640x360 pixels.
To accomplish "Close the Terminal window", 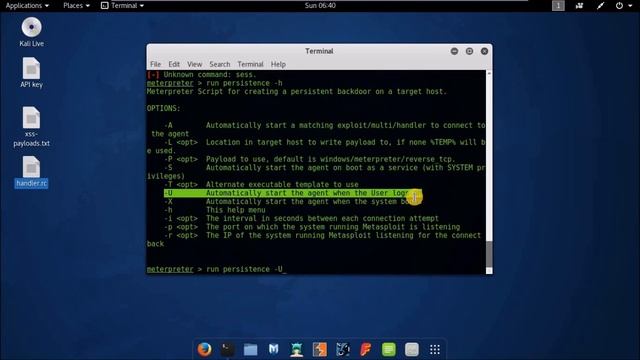I will 484,51.
